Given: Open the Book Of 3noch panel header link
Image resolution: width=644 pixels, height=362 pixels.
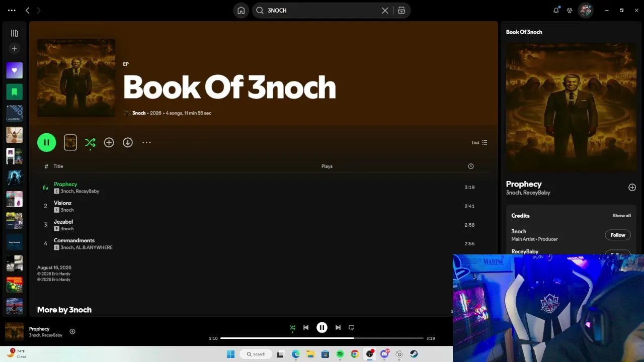Looking at the screenshot, I should pos(524,32).
